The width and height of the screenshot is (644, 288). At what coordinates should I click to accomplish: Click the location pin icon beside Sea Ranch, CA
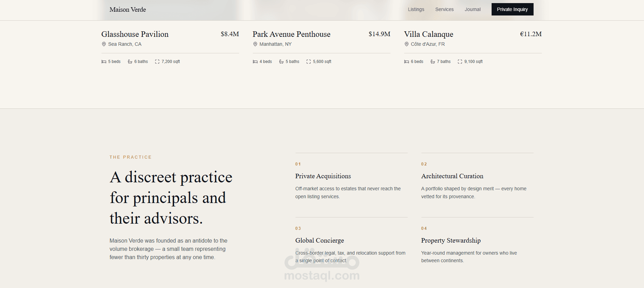click(104, 44)
